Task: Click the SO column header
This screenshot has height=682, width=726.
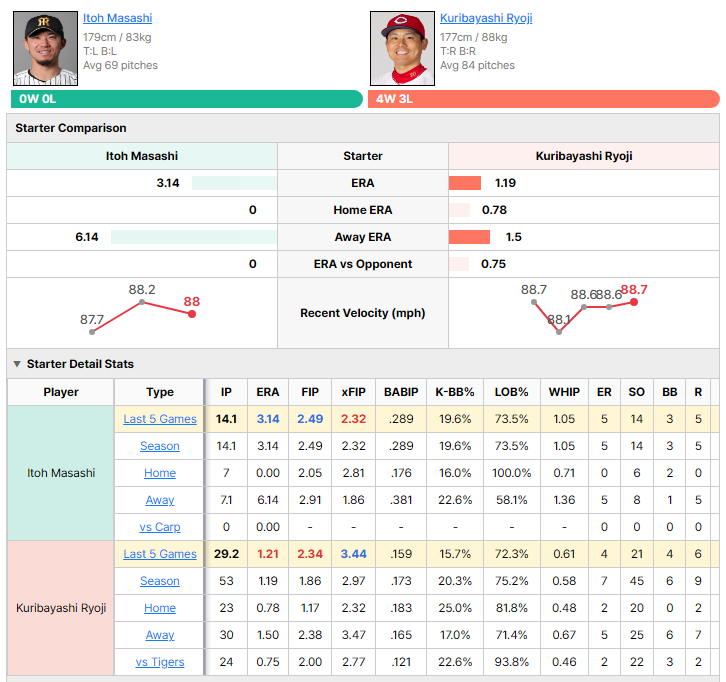Action: coord(637,392)
